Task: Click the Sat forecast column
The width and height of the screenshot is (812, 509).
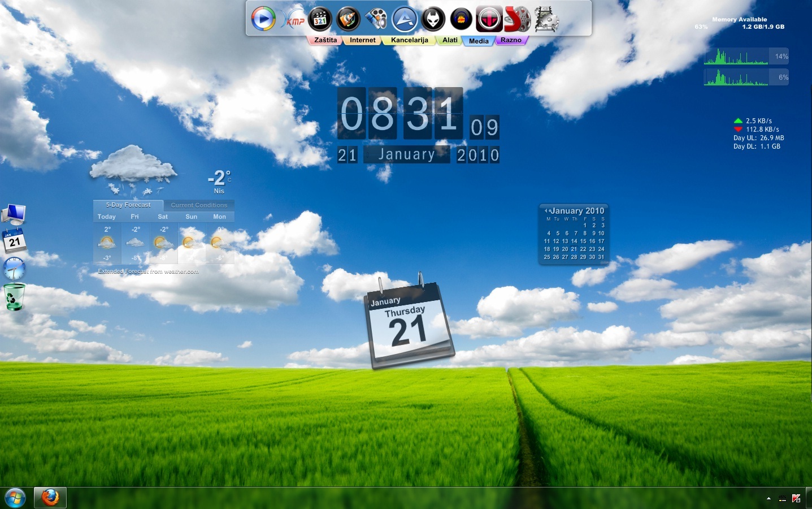Action: pyautogui.click(x=163, y=238)
